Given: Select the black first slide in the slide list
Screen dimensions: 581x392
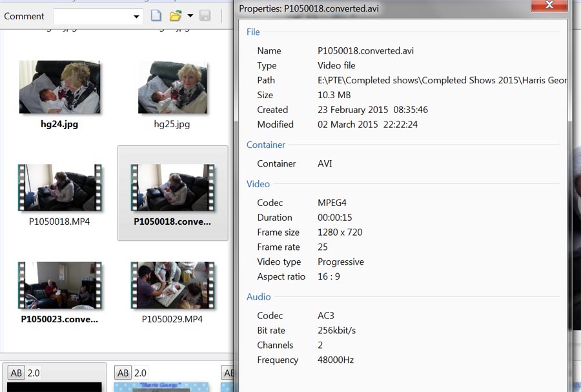Looking at the screenshot, I should point(55,387).
